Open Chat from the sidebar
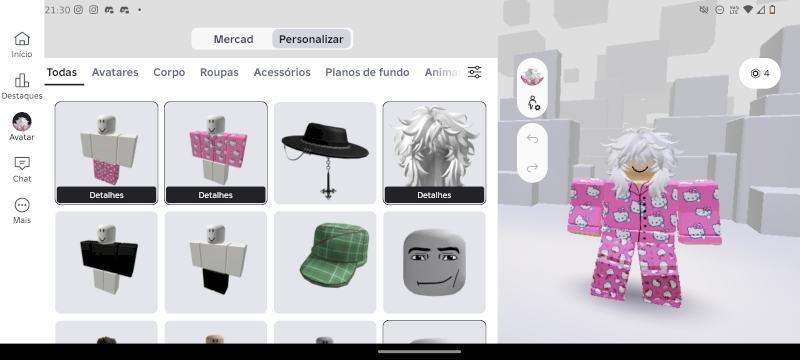800x360 pixels. [x=21, y=169]
